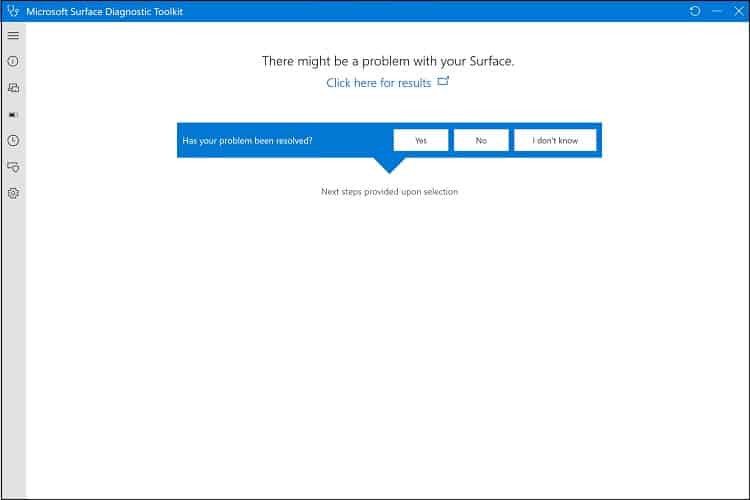Screen dimensions: 750x500
Task: Click the 'Has your problem been resolved?' text
Action: pos(247,141)
